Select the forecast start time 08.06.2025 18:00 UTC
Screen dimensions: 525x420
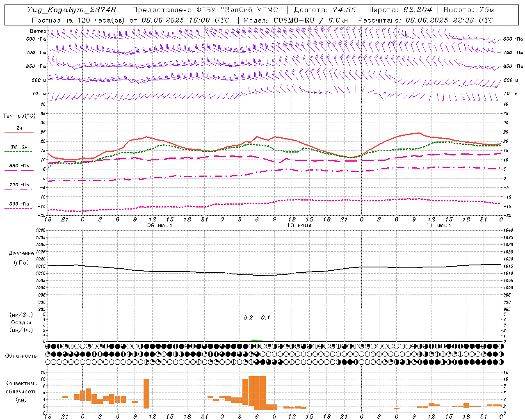point(185,20)
